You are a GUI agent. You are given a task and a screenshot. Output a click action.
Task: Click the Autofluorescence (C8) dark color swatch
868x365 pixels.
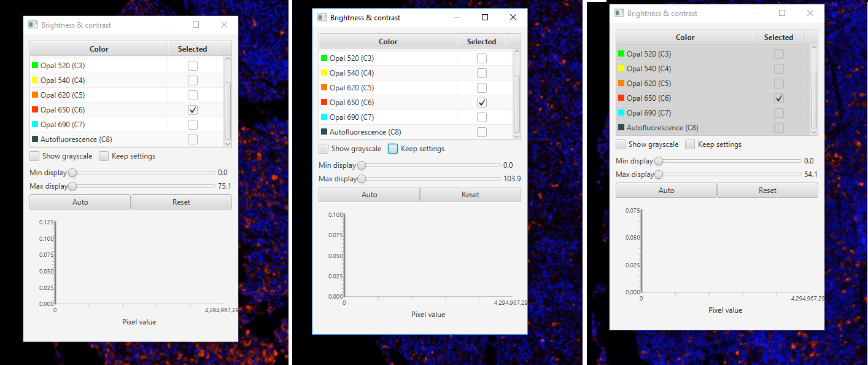(x=34, y=139)
